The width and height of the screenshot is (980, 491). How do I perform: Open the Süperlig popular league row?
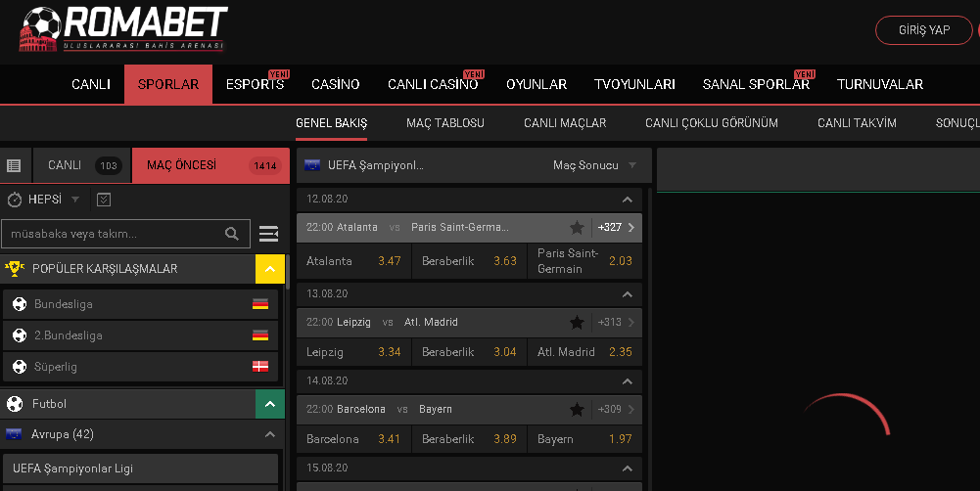(x=140, y=367)
